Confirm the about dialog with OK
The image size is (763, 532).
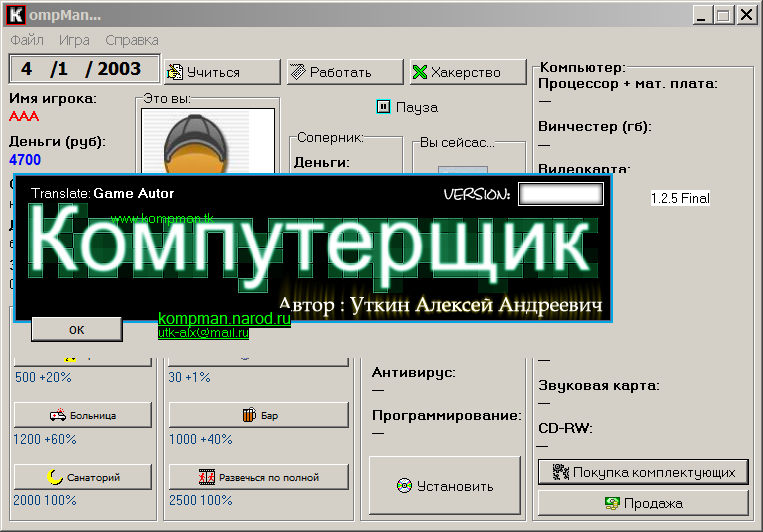pyautogui.click(x=76, y=330)
